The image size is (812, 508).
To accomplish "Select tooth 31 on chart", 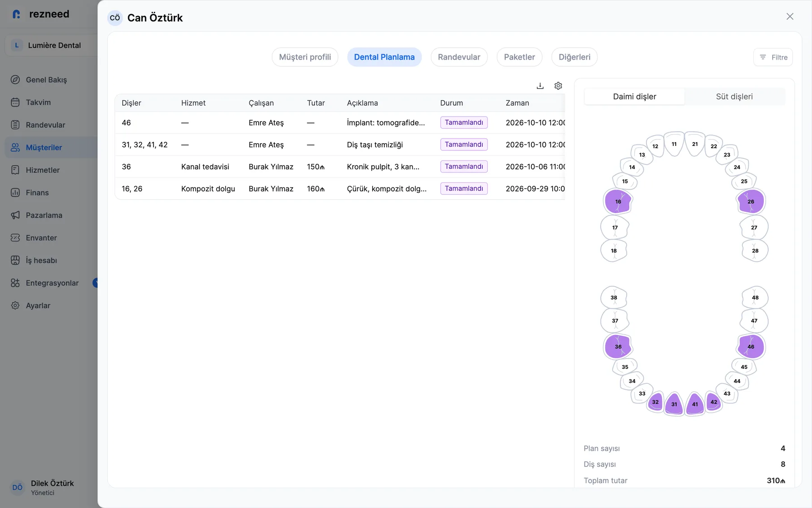I will tap(674, 404).
